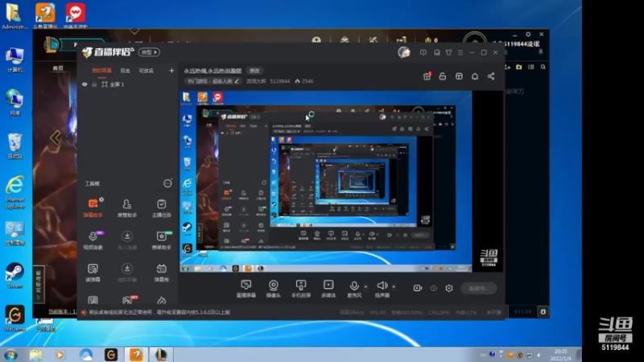This screenshot has height=362, width=644.
Task: Open the 房管助手 room manager tool
Action: point(127,208)
